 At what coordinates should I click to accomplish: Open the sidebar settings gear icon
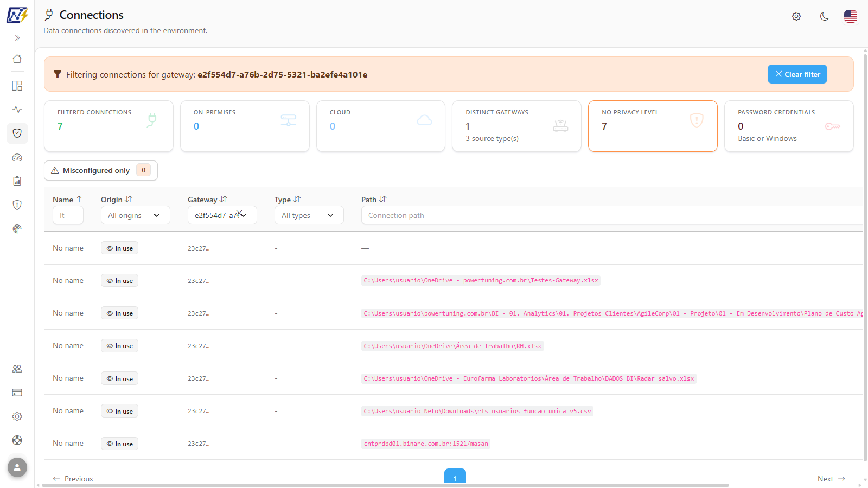pyautogui.click(x=17, y=416)
